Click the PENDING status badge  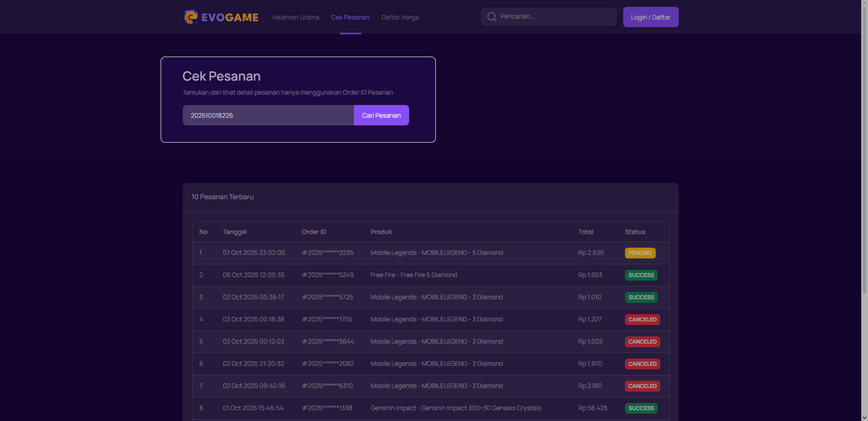[640, 253]
